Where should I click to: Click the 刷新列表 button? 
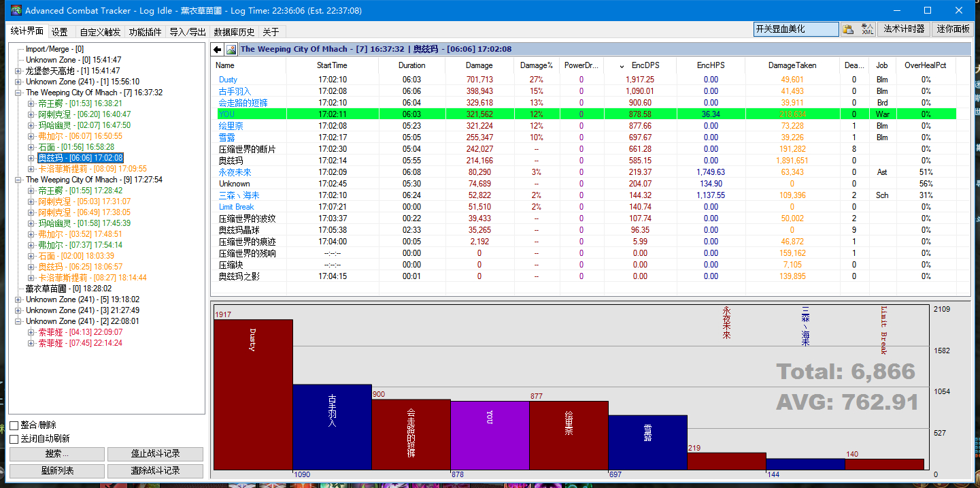(57, 470)
